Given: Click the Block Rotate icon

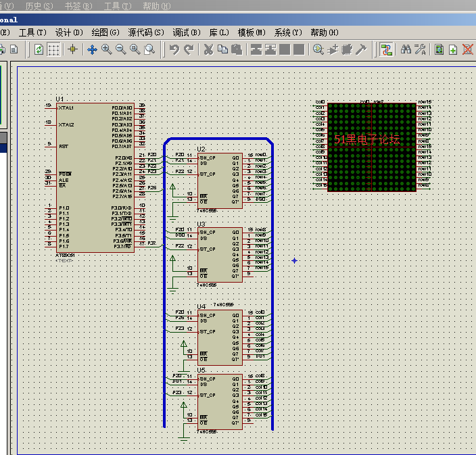Looking at the screenshot, I should click(x=285, y=49).
